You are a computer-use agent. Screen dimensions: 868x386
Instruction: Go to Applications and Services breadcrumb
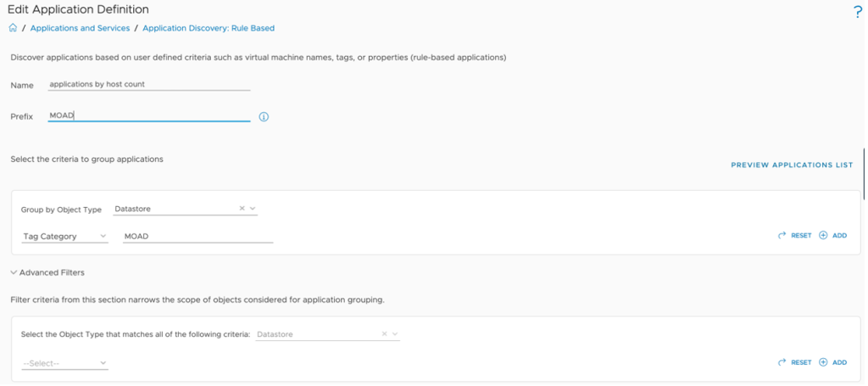(x=80, y=28)
